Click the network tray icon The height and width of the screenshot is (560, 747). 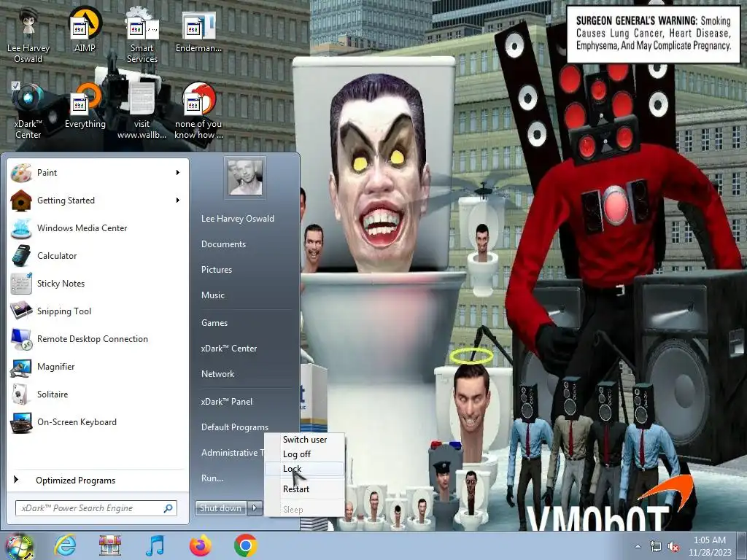pyautogui.click(x=656, y=547)
